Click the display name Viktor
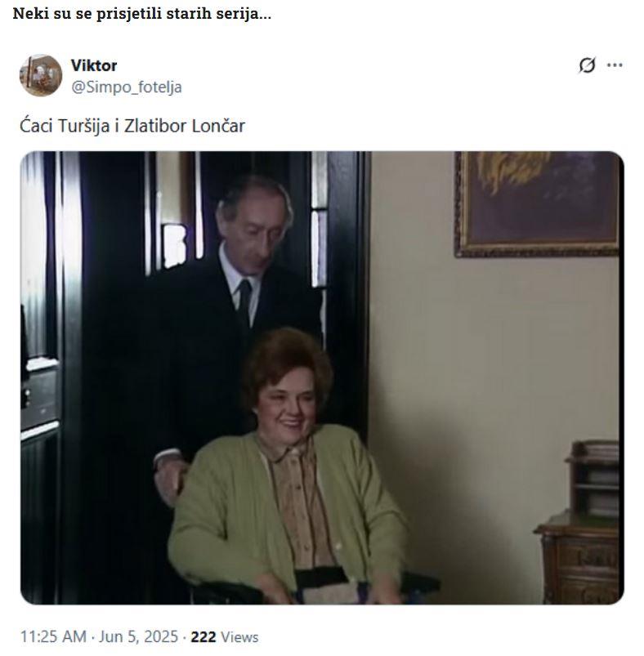644x656 pixels. pos(94,65)
